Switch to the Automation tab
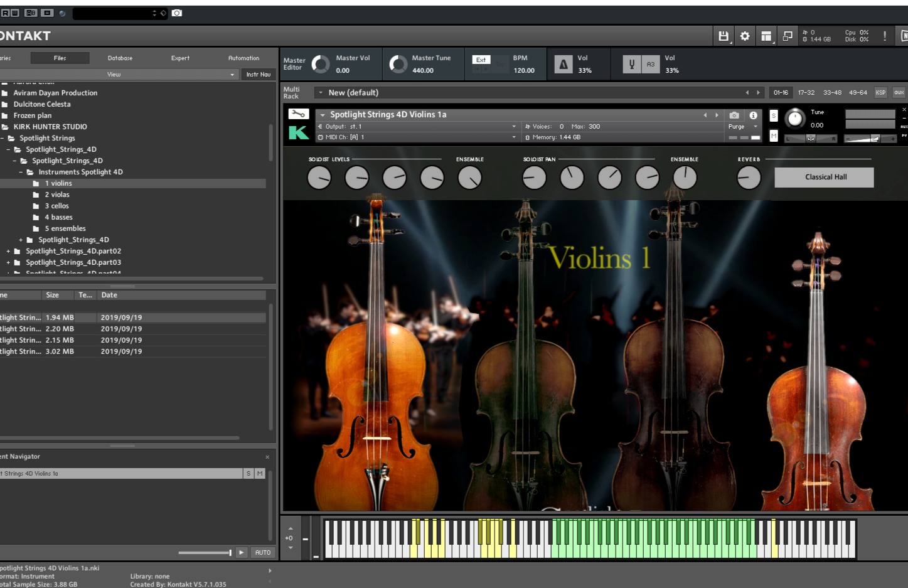908x588 pixels. coord(243,58)
